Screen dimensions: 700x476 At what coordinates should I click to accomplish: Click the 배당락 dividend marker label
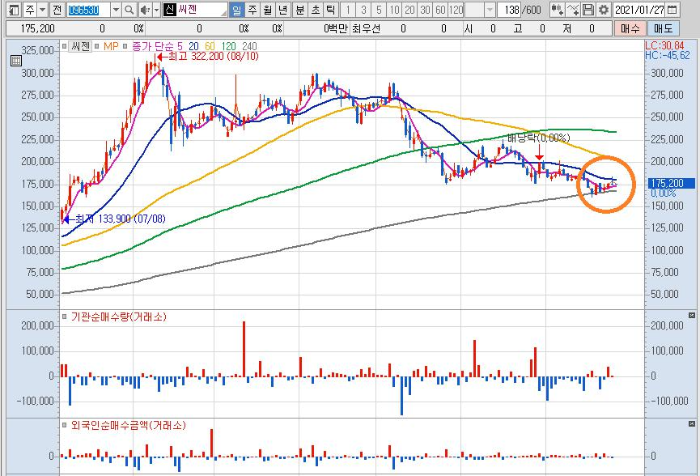(x=538, y=138)
